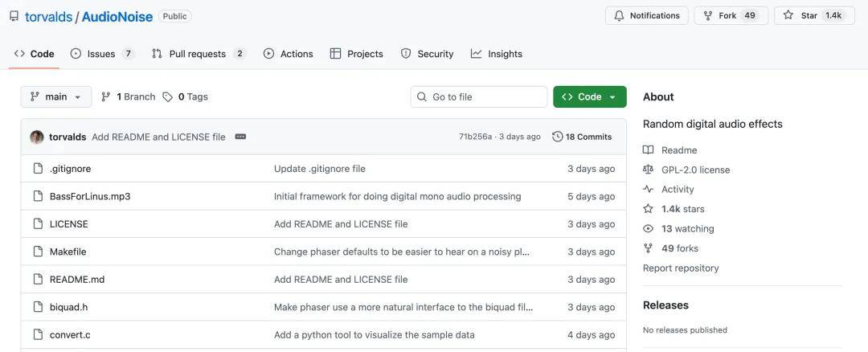Open 'Add a python tool to visualize' commit
The height and width of the screenshot is (352, 868).
pos(375,335)
